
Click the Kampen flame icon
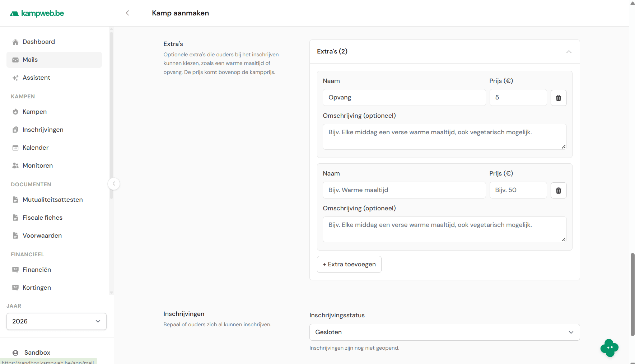(15, 112)
